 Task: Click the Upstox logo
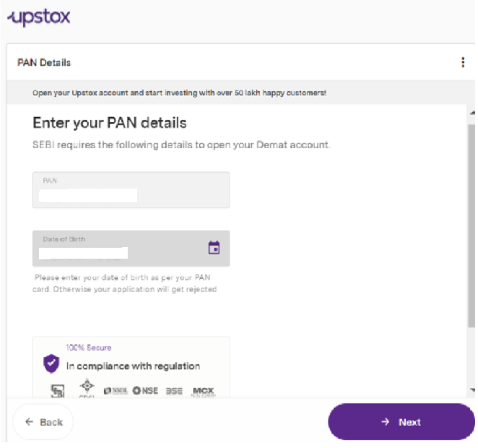click(x=37, y=17)
